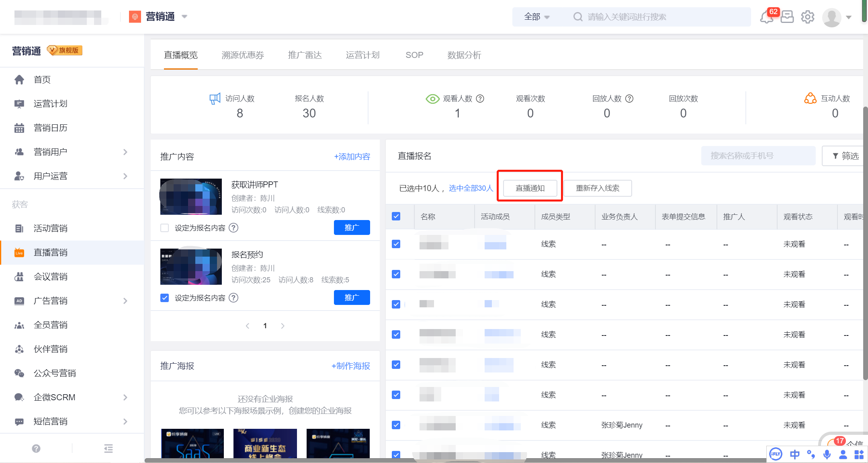Click the grid icon in IME bar
Screen dimensions: 868x463
tap(859, 455)
